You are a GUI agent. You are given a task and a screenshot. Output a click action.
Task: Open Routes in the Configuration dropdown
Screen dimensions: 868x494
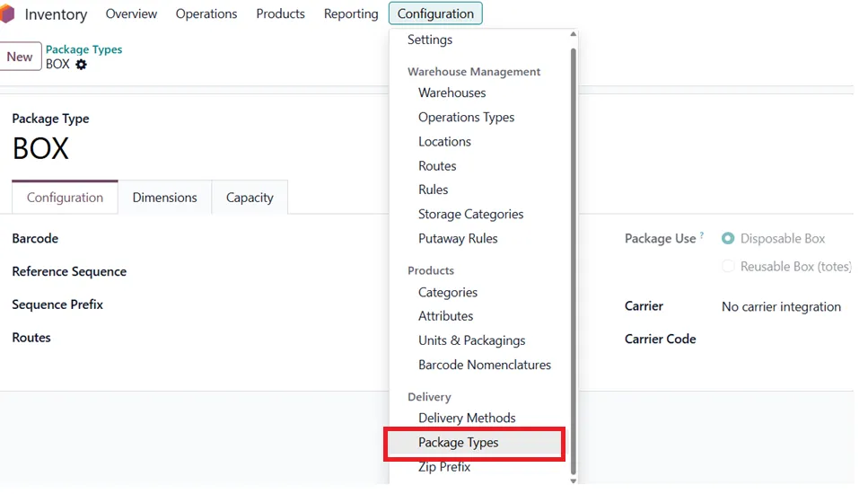pyautogui.click(x=437, y=166)
